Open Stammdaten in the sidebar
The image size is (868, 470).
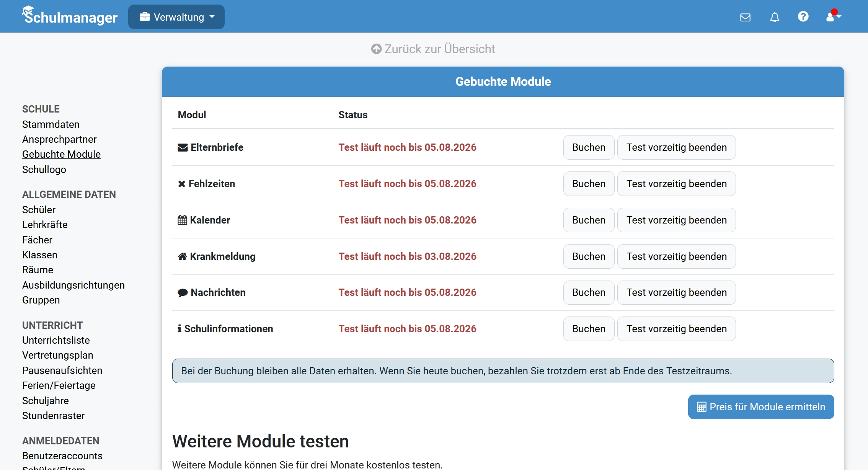click(51, 124)
